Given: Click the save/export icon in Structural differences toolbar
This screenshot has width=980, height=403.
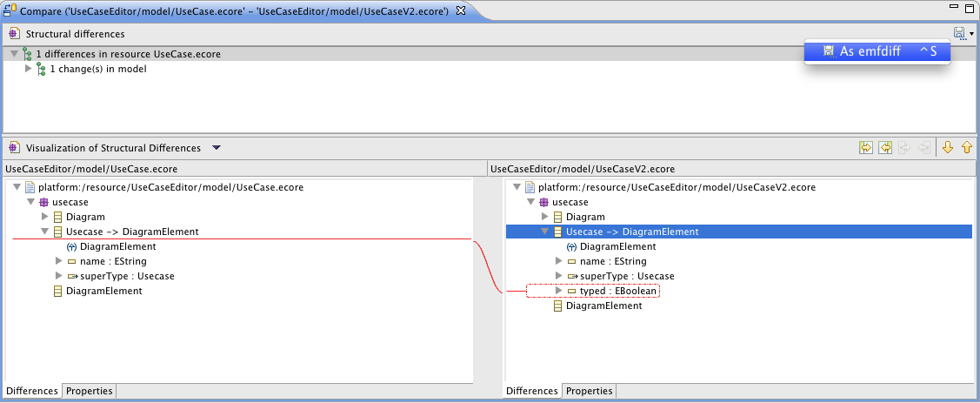Looking at the screenshot, I should [958, 33].
